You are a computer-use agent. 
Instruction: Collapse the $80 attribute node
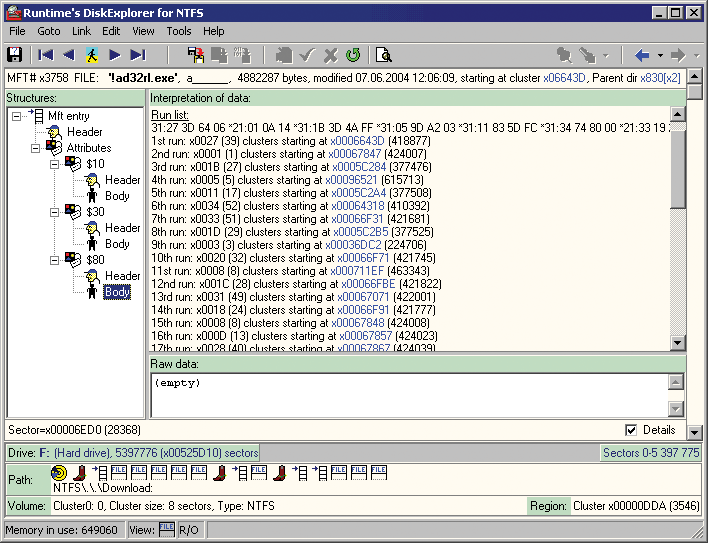[54, 260]
